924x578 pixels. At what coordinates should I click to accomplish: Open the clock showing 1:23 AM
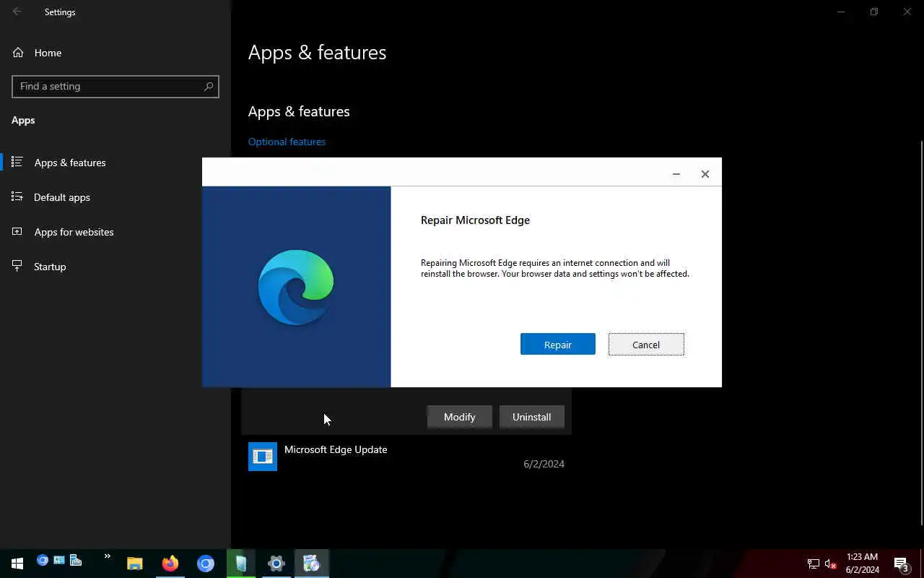[x=863, y=564]
